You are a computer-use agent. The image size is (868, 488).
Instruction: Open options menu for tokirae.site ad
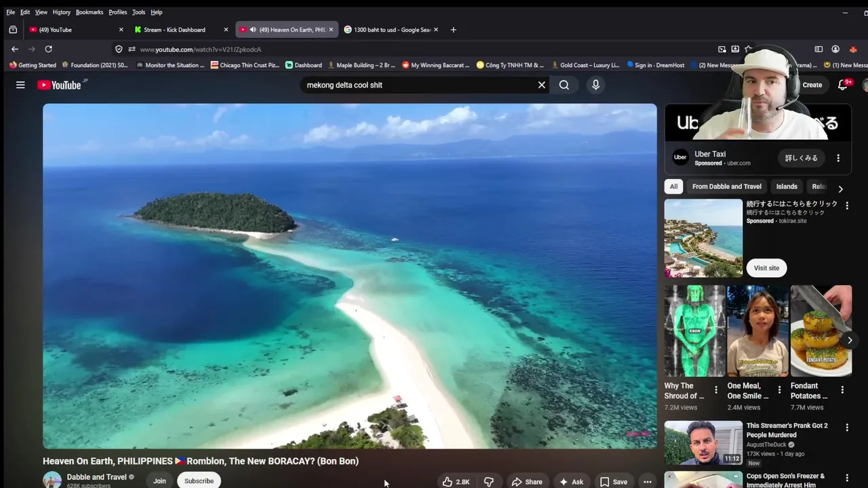pos(846,205)
